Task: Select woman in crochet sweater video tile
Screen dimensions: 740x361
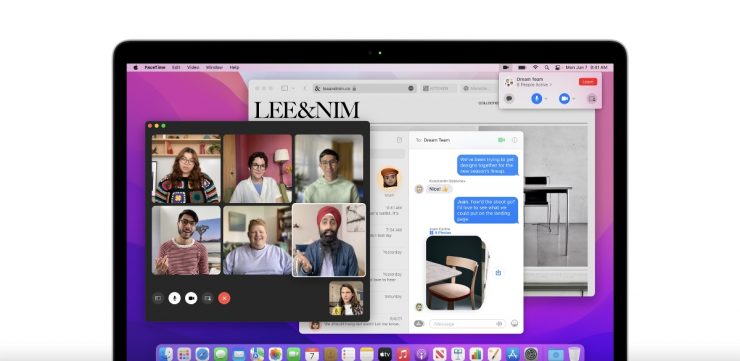Action: tap(186, 169)
